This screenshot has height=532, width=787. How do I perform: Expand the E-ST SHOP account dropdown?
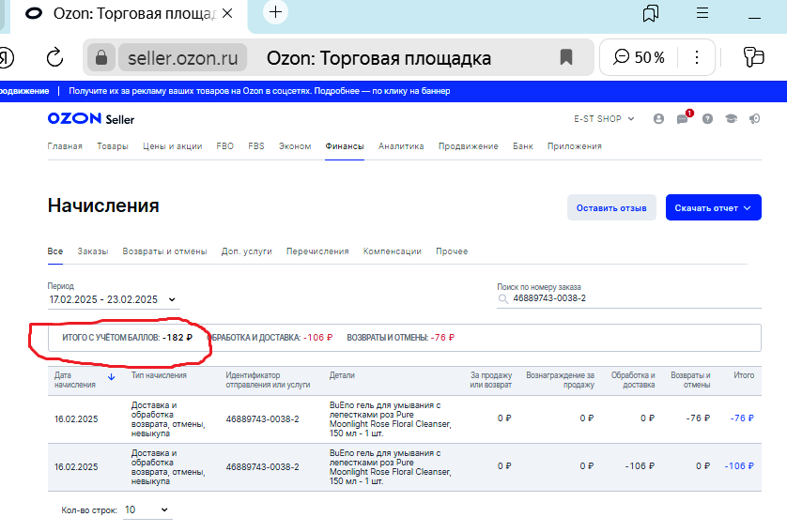pos(604,119)
